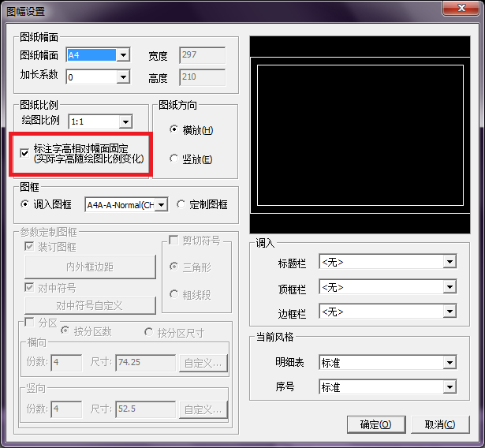Toggle 标注字高相对幅面固定 checkbox
485x448 pixels.
coord(24,153)
